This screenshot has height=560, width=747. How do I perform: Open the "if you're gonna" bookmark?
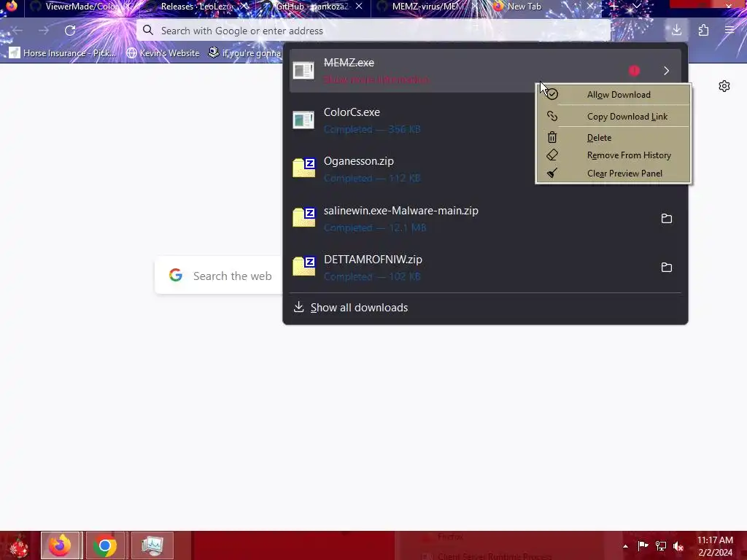tap(244, 52)
